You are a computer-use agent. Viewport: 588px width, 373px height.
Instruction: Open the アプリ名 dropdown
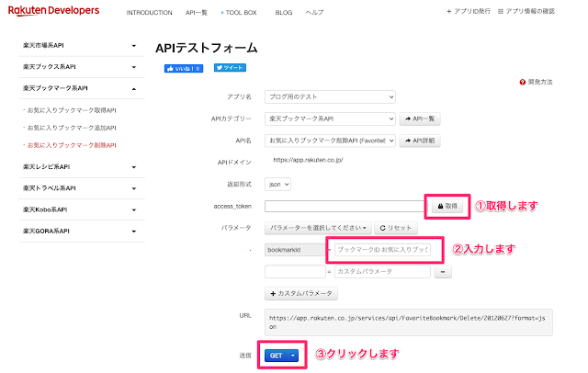(x=330, y=96)
